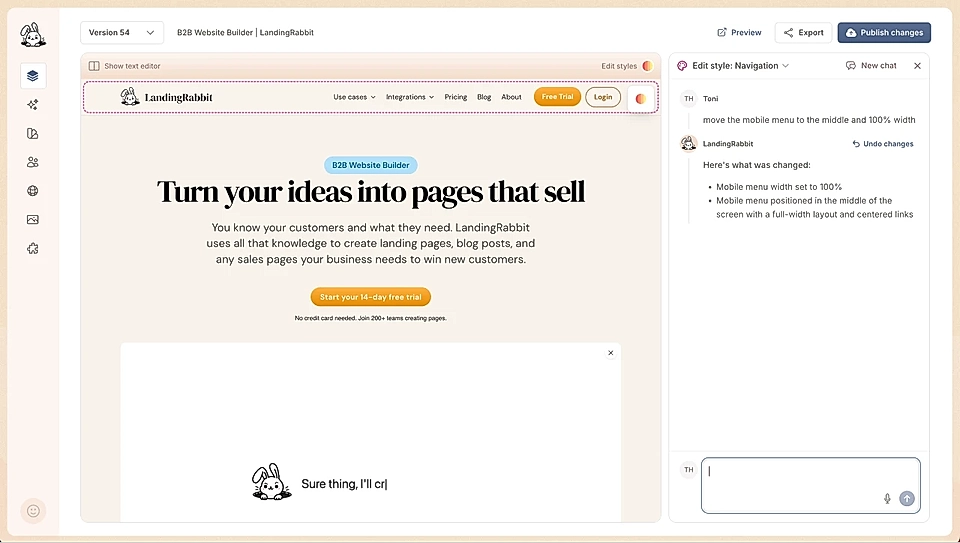Click the No credit card needed text

[x=371, y=318]
